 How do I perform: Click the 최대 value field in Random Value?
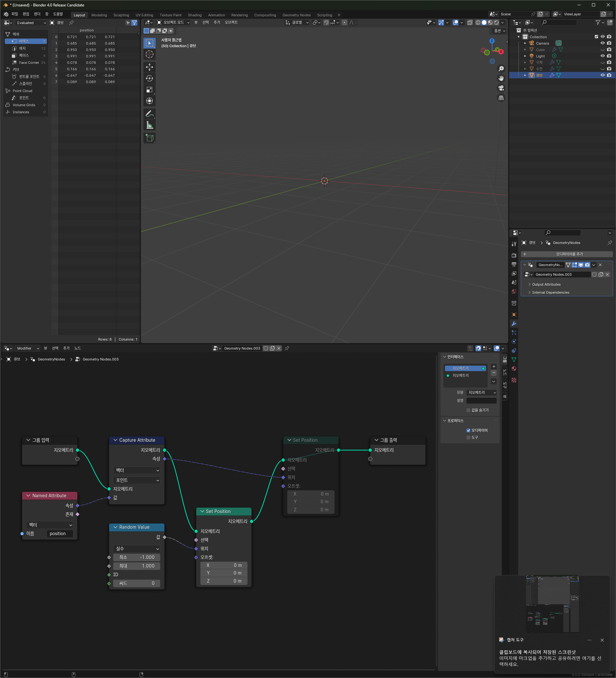(x=137, y=566)
